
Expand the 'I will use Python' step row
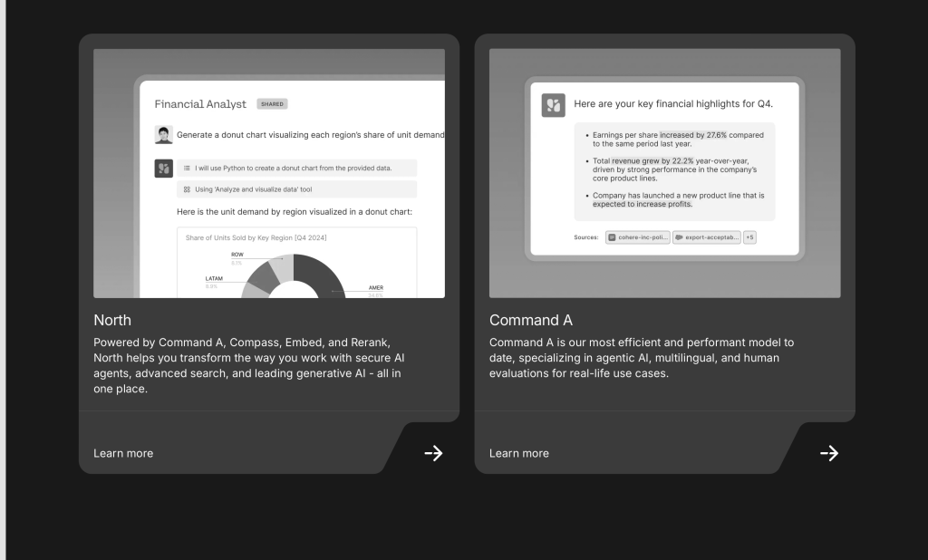(296, 169)
